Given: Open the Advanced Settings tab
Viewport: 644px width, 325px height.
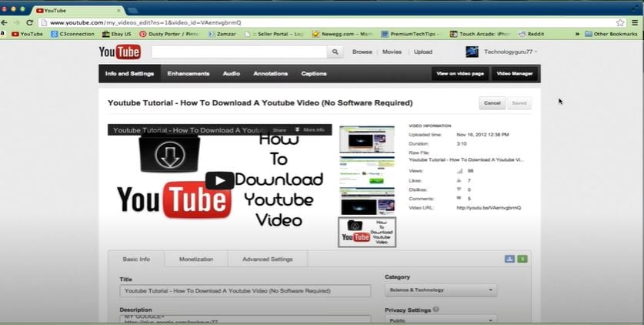Looking at the screenshot, I should point(268,260).
